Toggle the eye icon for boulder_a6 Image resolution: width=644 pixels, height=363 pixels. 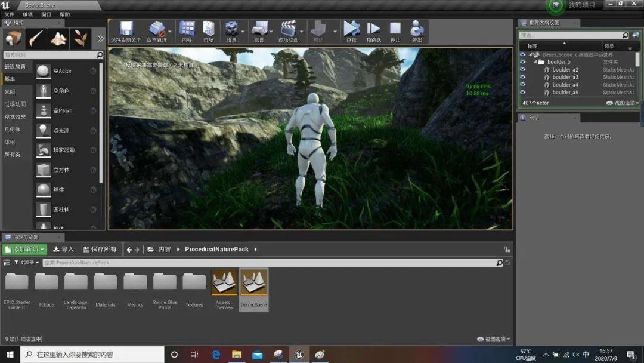coord(522,92)
